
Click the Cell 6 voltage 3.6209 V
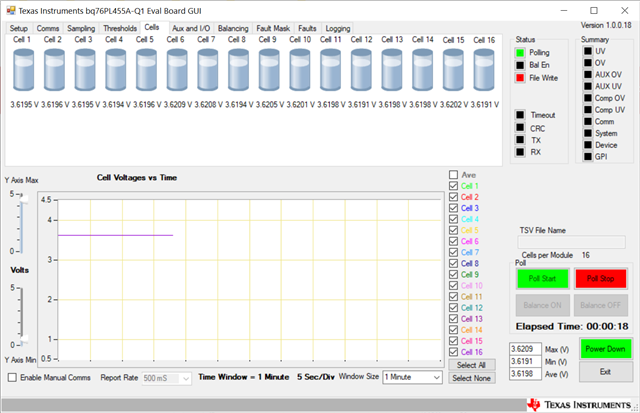point(177,105)
